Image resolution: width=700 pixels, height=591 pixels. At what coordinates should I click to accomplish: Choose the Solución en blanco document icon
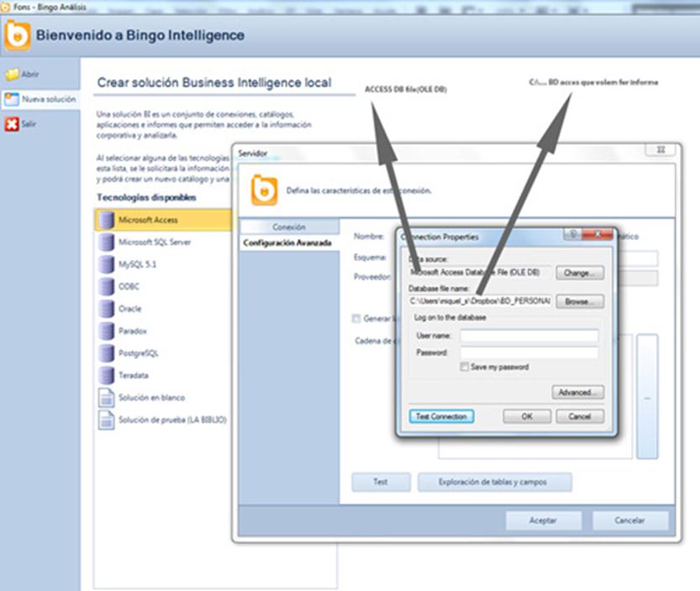point(106,398)
